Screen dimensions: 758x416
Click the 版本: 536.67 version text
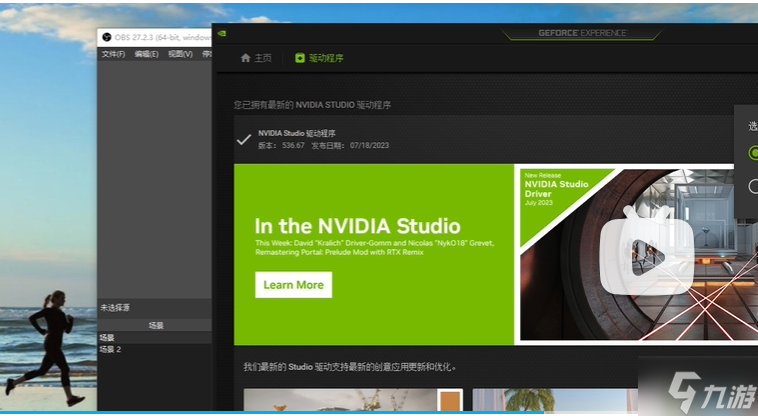click(281, 145)
